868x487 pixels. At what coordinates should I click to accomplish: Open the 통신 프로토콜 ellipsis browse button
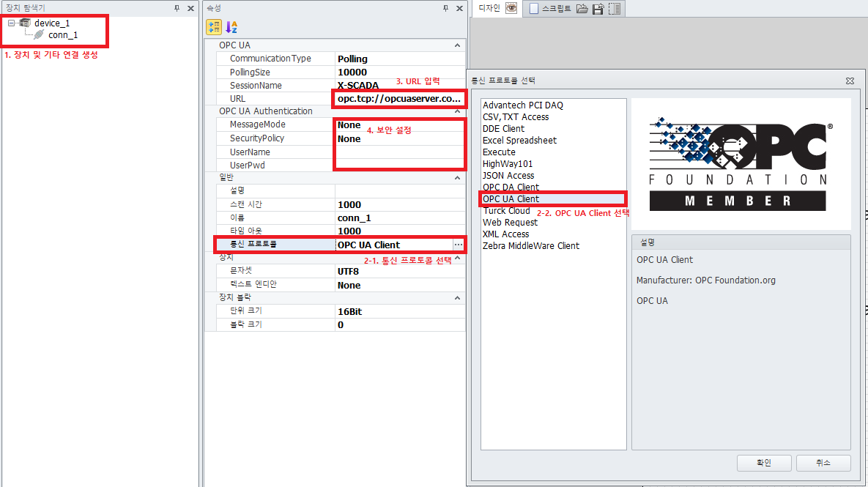point(459,245)
